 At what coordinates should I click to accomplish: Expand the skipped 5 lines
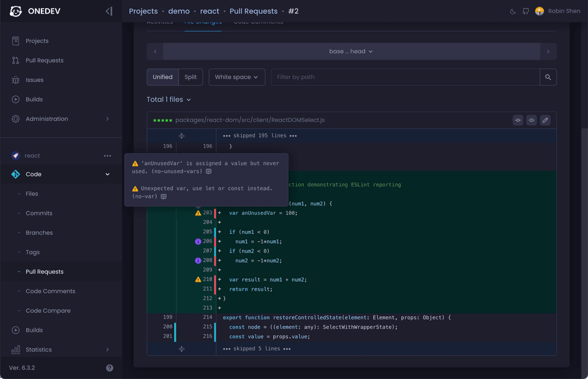coord(181,349)
